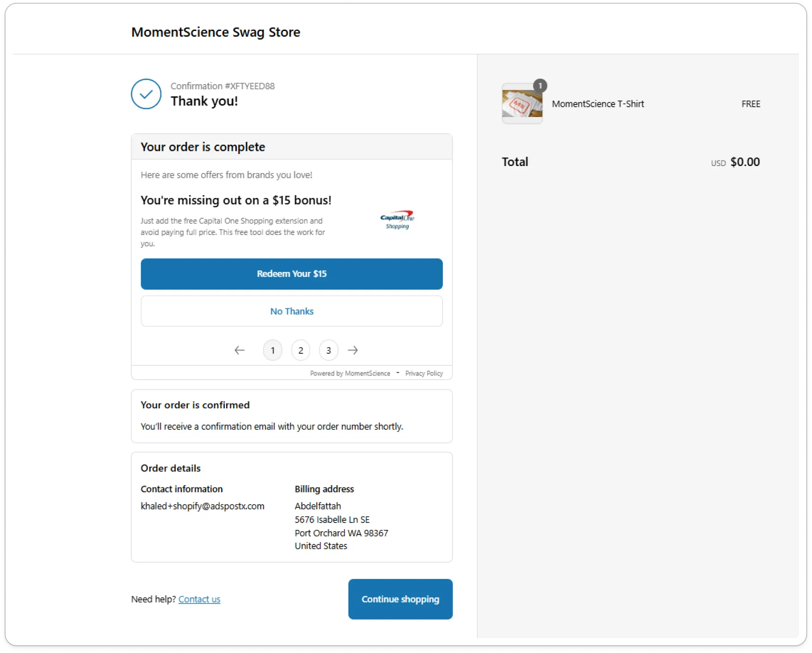812x653 pixels.
Task: Click the Contact information heading
Action: [182, 489]
